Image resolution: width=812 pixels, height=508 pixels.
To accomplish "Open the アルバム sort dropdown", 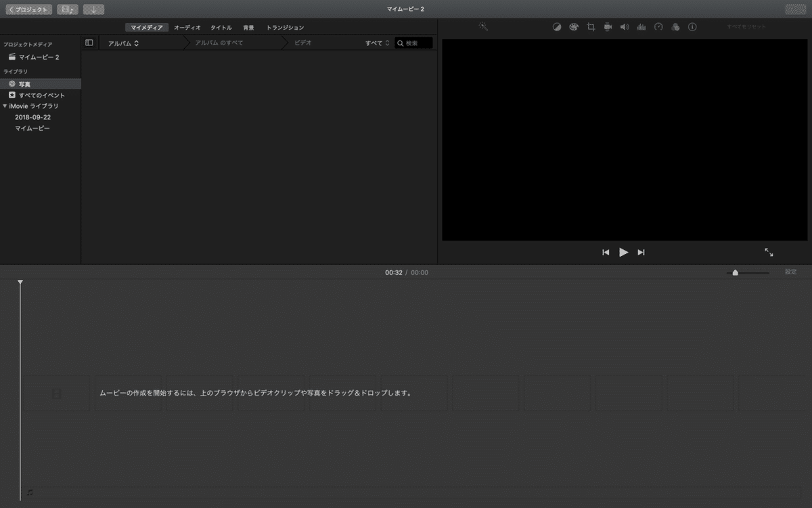I will (122, 42).
